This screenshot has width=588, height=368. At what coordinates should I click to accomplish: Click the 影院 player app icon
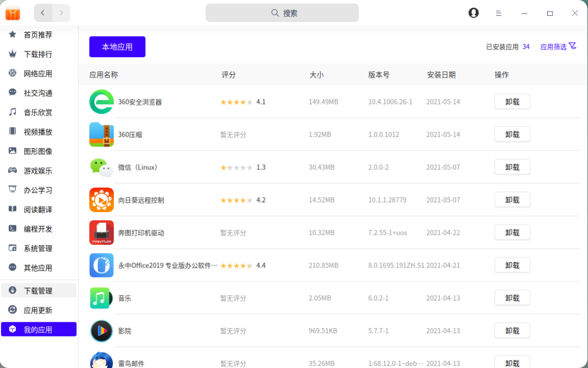101,331
